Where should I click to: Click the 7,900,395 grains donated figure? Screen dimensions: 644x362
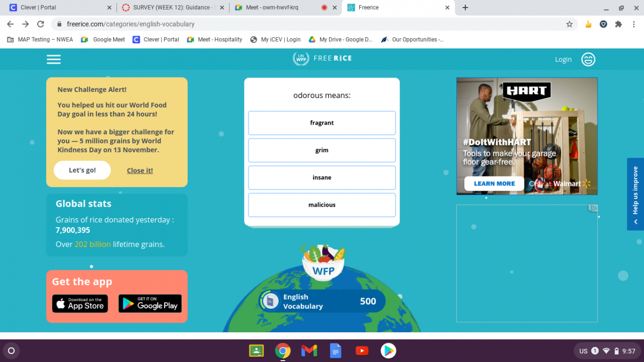pyautogui.click(x=73, y=230)
